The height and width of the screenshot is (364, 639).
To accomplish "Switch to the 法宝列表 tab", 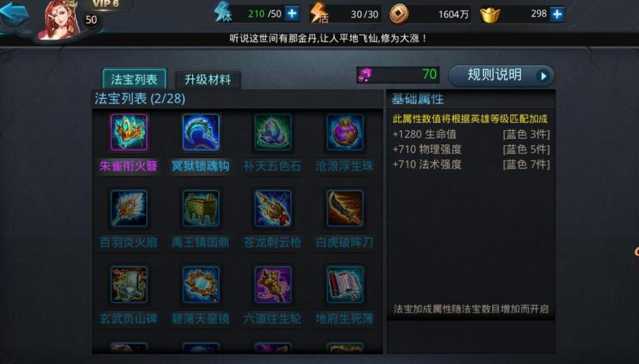I will point(134,79).
